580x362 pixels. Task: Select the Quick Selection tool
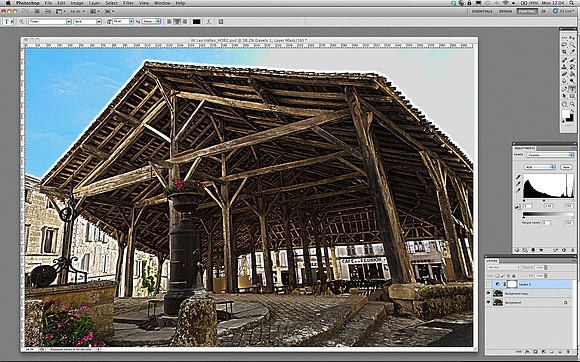[572, 45]
